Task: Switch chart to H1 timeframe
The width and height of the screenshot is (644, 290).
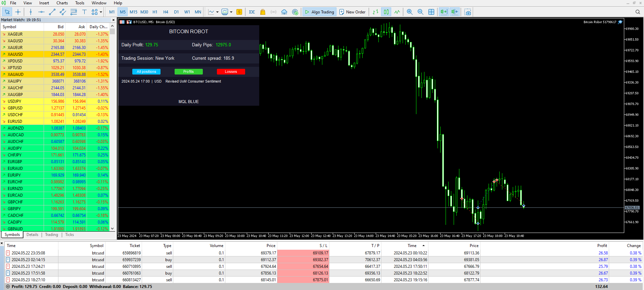Action: [155, 12]
